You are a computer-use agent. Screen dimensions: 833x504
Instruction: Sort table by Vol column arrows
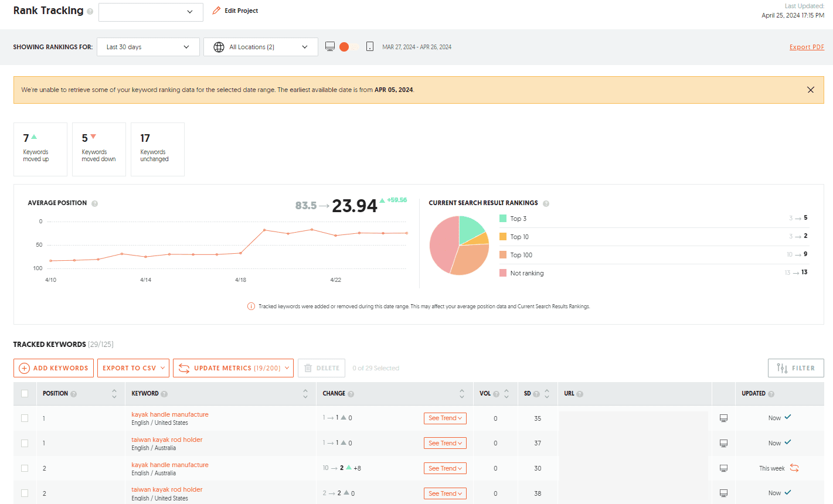pos(506,394)
